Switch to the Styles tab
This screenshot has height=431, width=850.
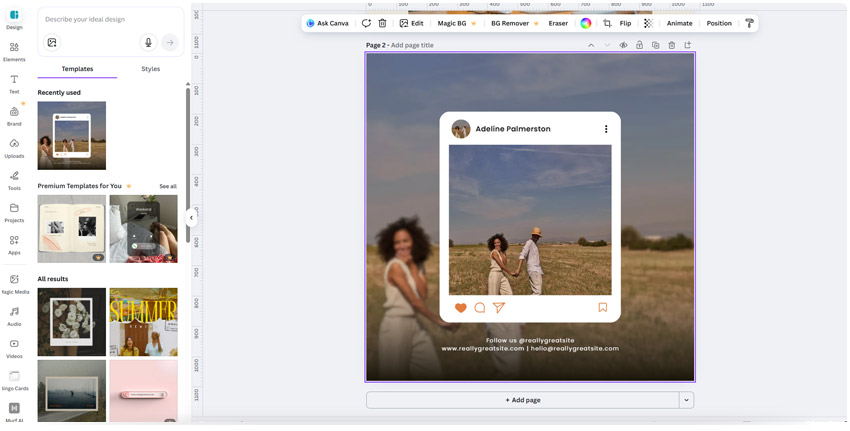click(x=150, y=69)
